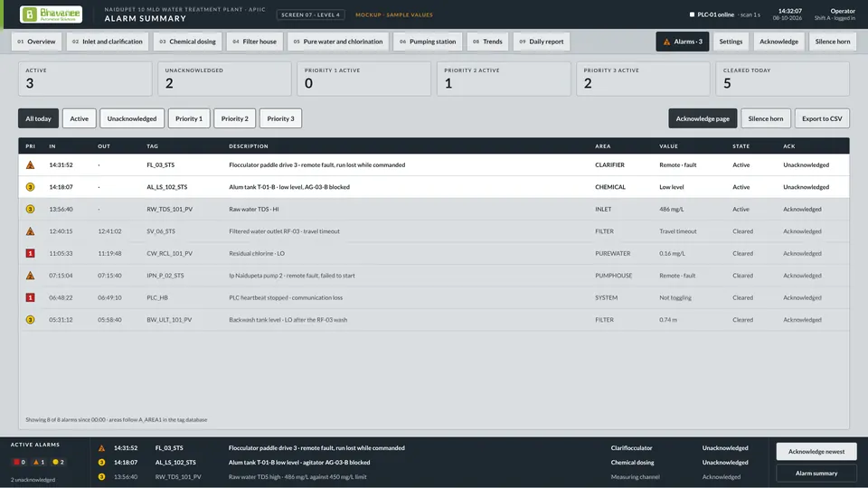Image resolution: width=868 pixels, height=488 pixels.
Task: Click Silence horn beside Export to CSV
Action: 766,118
